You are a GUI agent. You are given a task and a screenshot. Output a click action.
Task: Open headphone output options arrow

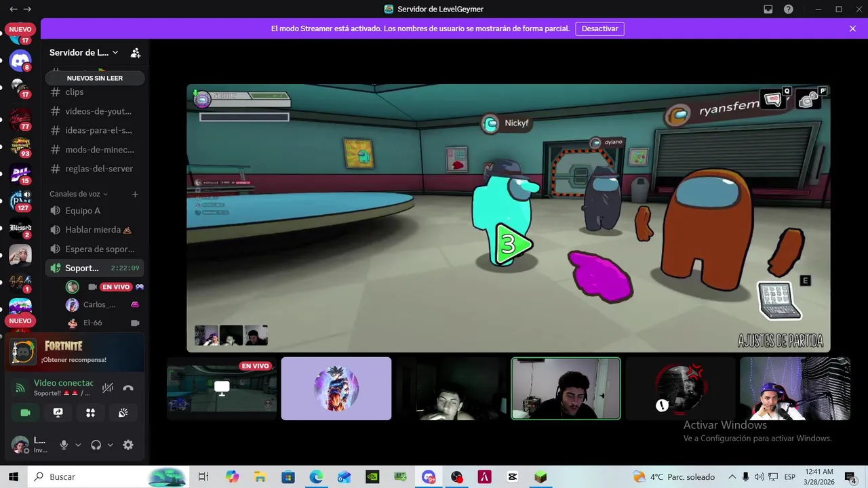110,445
